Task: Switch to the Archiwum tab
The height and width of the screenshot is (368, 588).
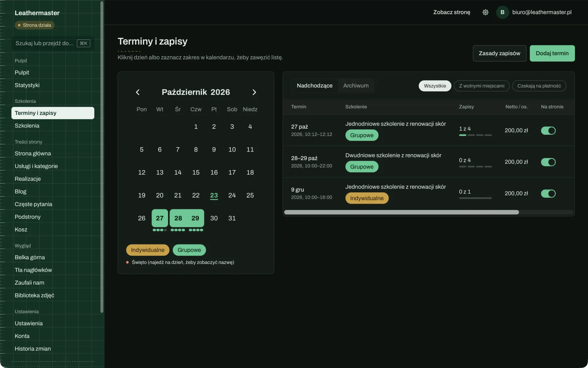Action: [x=356, y=86]
